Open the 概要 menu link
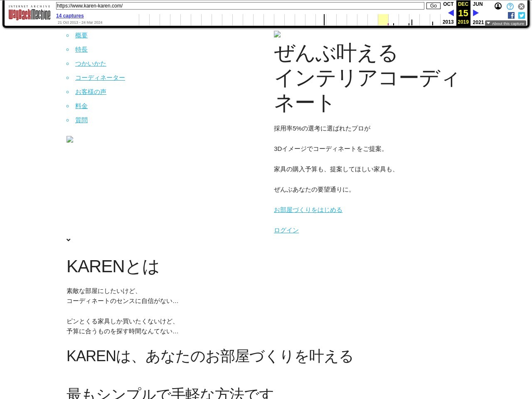 pyautogui.click(x=81, y=35)
